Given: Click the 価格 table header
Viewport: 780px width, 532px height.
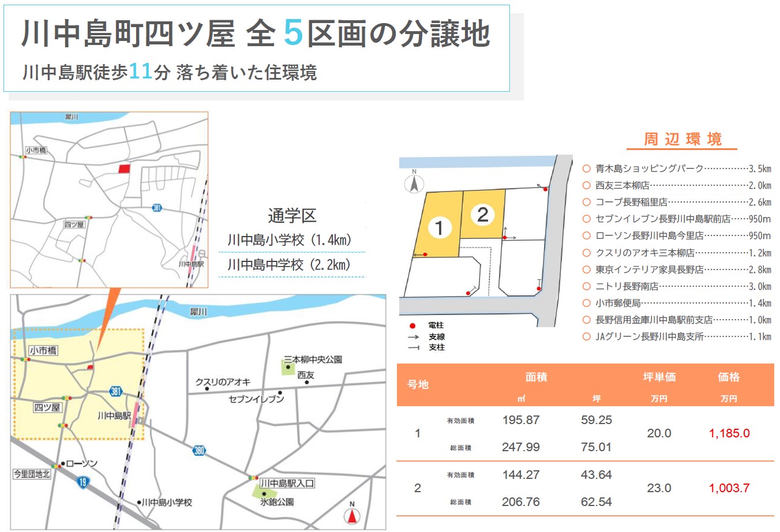Looking at the screenshot, I should pyautogui.click(x=729, y=377).
